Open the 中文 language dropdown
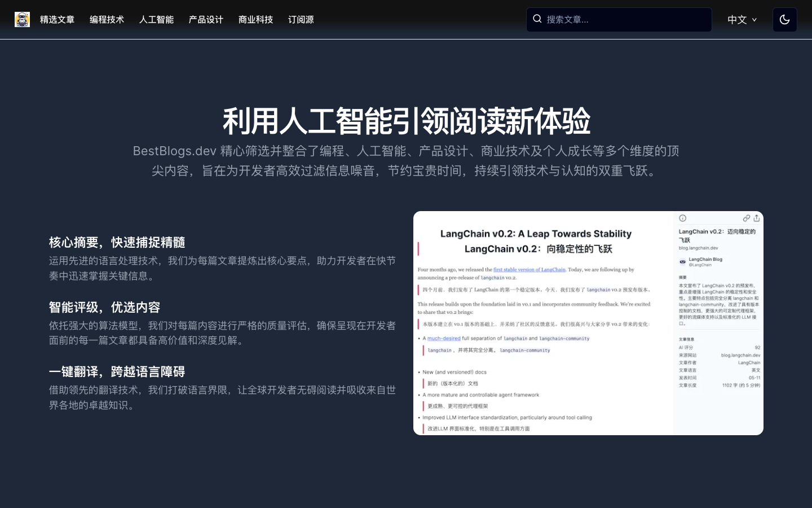Image resolution: width=812 pixels, height=508 pixels. tap(742, 20)
